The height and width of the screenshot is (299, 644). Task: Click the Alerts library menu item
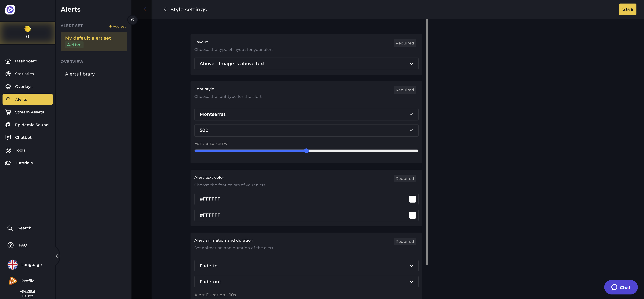[80, 73]
